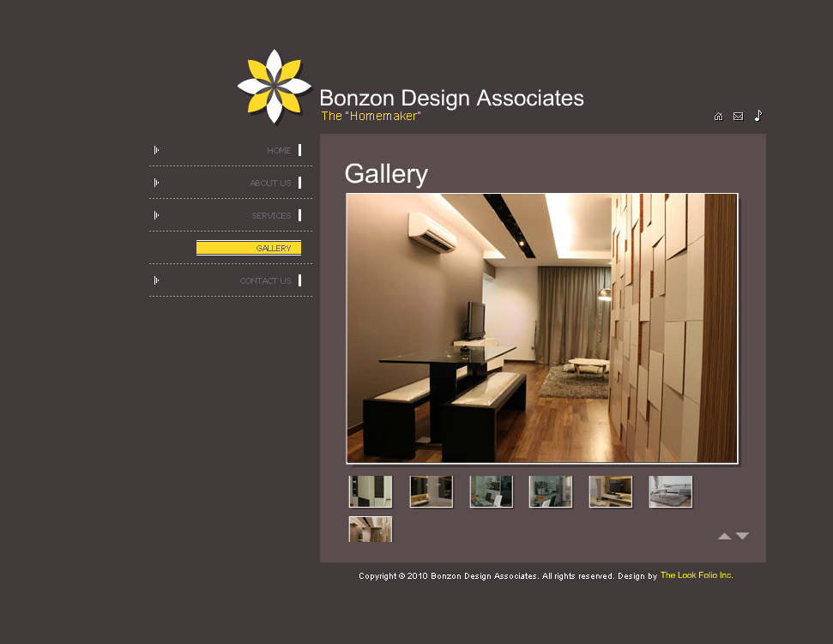The image size is (833, 644).
Task: Select the fourth gallery thumbnail
Action: tap(551, 491)
